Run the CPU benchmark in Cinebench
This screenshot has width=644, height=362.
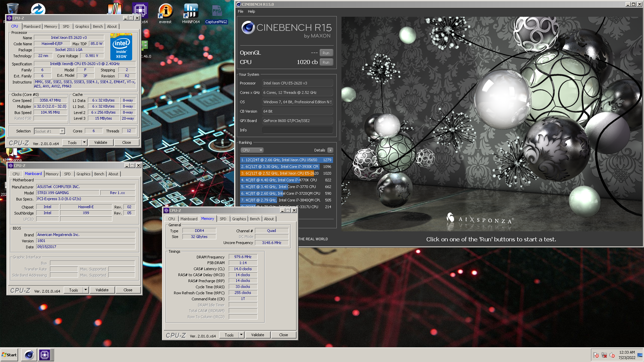click(x=326, y=62)
